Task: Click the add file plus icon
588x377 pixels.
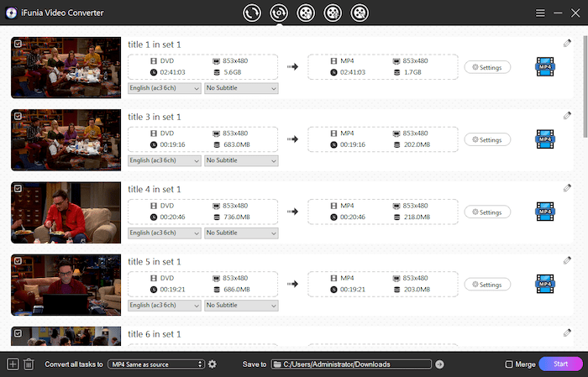Action: [13, 364]
